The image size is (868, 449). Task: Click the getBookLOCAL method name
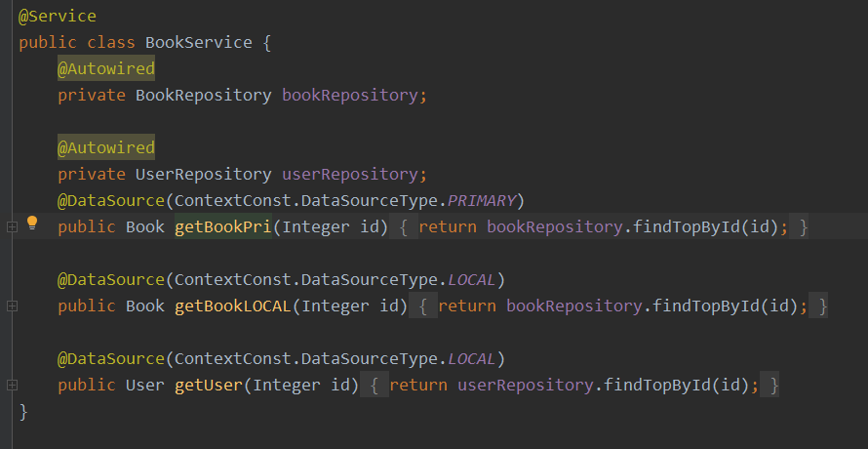[233, 306]
